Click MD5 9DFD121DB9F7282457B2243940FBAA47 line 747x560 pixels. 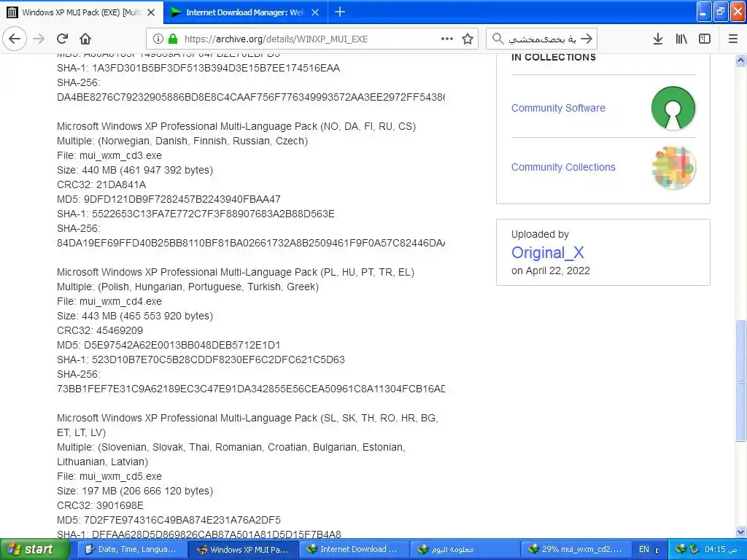pos(169,199)
